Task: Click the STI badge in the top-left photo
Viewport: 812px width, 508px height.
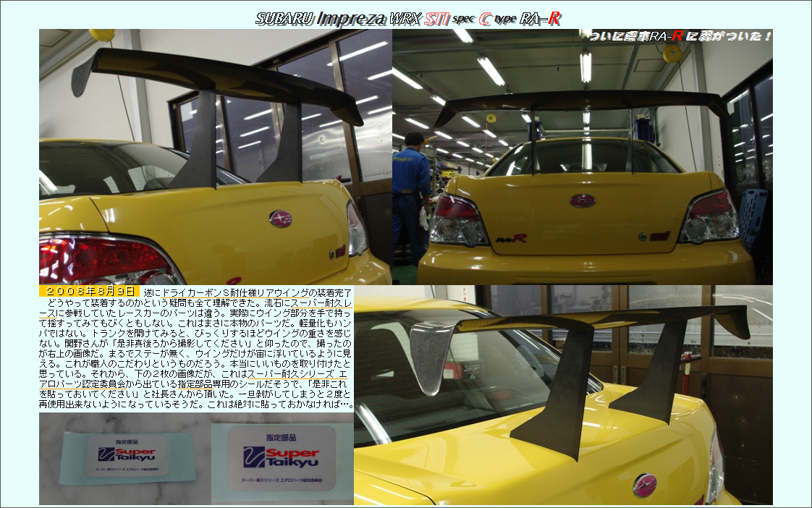Action: [339, 251]
